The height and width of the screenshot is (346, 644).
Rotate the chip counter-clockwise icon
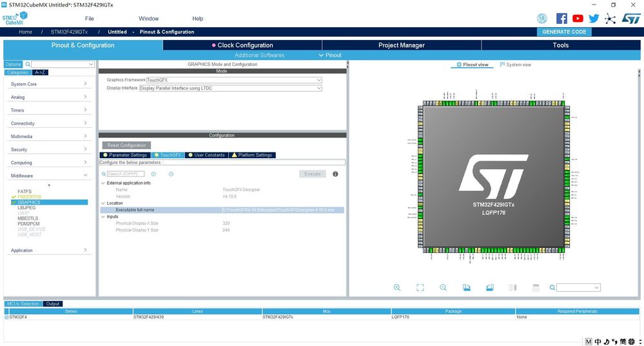tap(489, 287)
